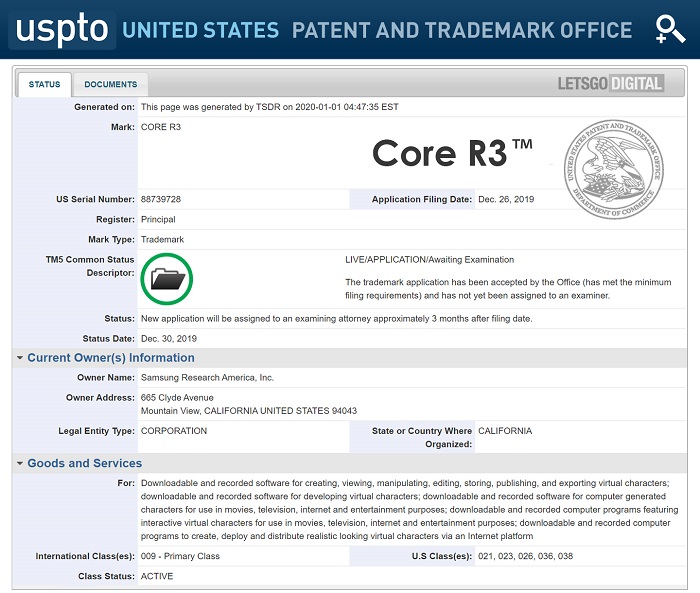700x593 pixels.
Task: Click the Goods and Services heading
Action: click(x=84, y=464)
